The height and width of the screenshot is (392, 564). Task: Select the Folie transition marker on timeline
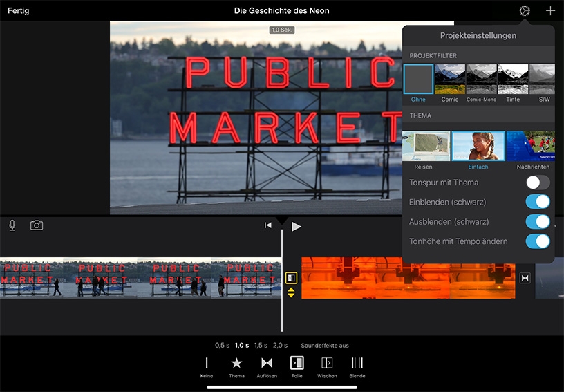291,278
